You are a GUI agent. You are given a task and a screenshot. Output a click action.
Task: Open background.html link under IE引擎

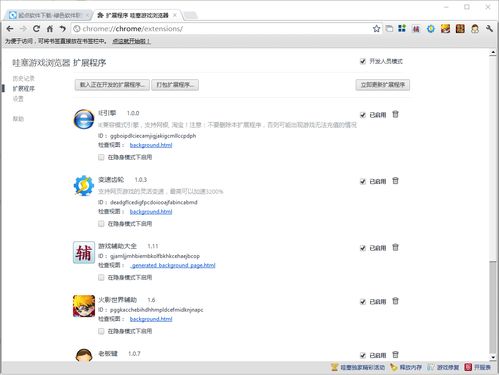(x=151, y=145)
